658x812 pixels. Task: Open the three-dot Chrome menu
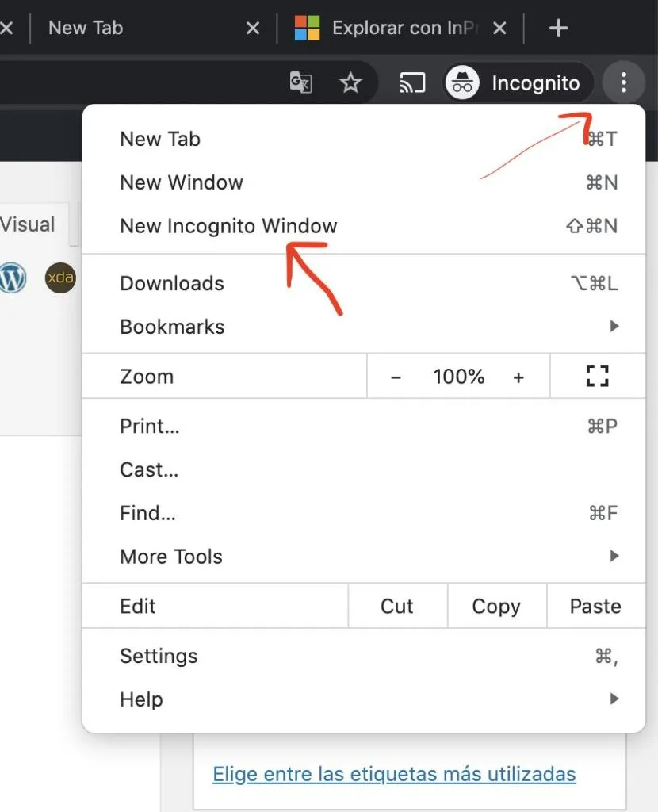pyautogui.click(x=624, y=82)
